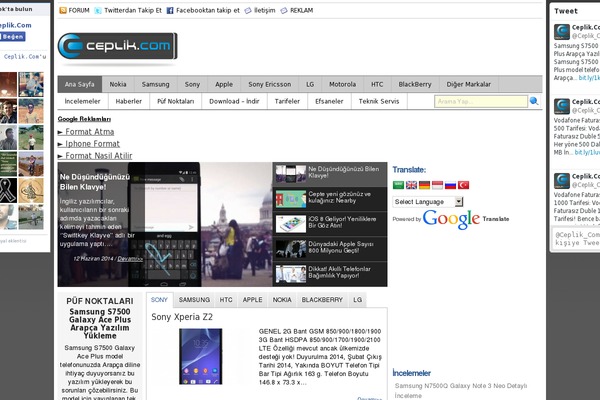Open the Haberler submenu item
This screenshot has width=600, height=400.
pos(129,101)
